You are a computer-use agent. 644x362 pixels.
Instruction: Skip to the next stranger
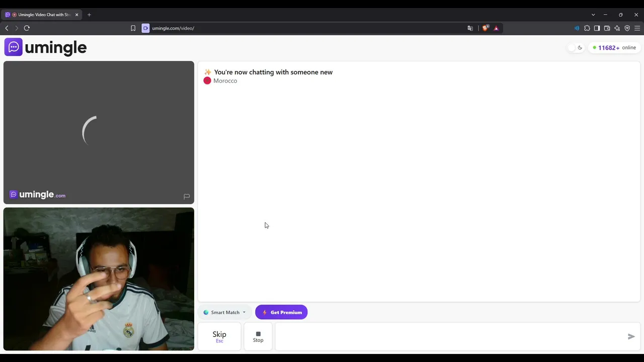pyautogui.click(x=219, y=336)
